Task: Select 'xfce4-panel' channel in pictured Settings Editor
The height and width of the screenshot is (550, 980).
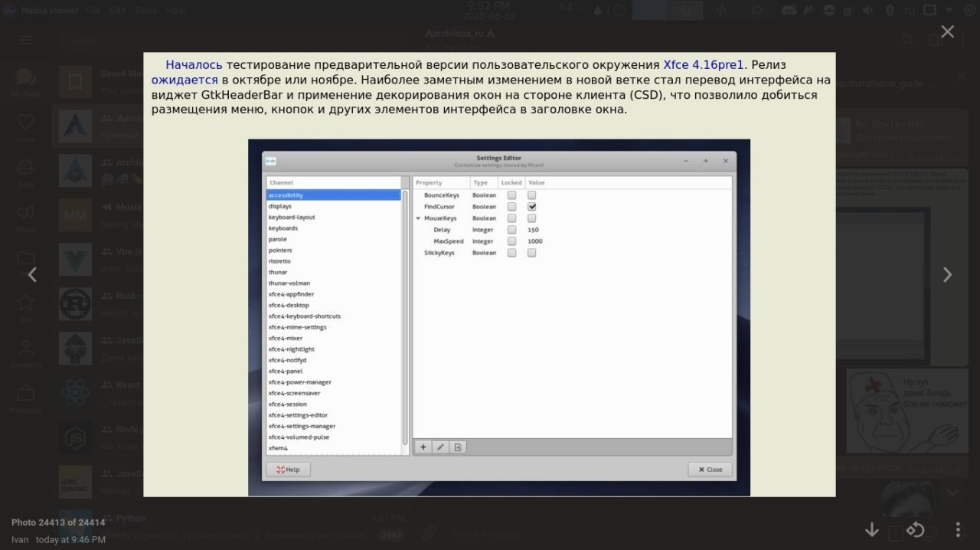Action: (333, 371)
